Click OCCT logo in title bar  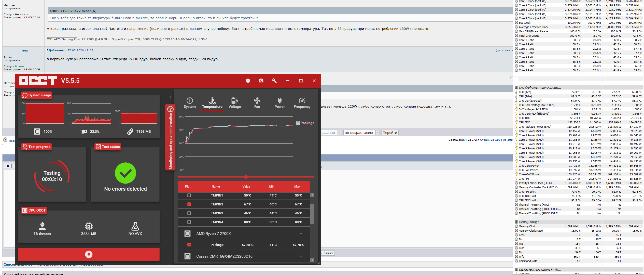click(x=38, y=81)
